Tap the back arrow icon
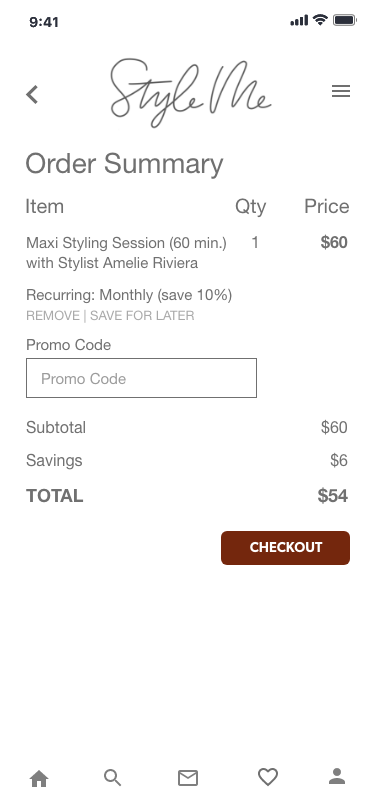Image resolution: width=375 pixels, height=812 pixels. [x=32, y=94]
